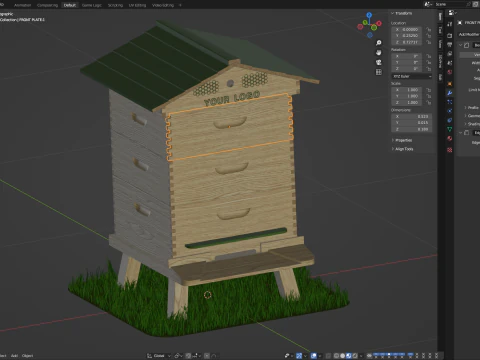Open the Render properties tab icon
This screenshot has width=480, height=360.
450,35
